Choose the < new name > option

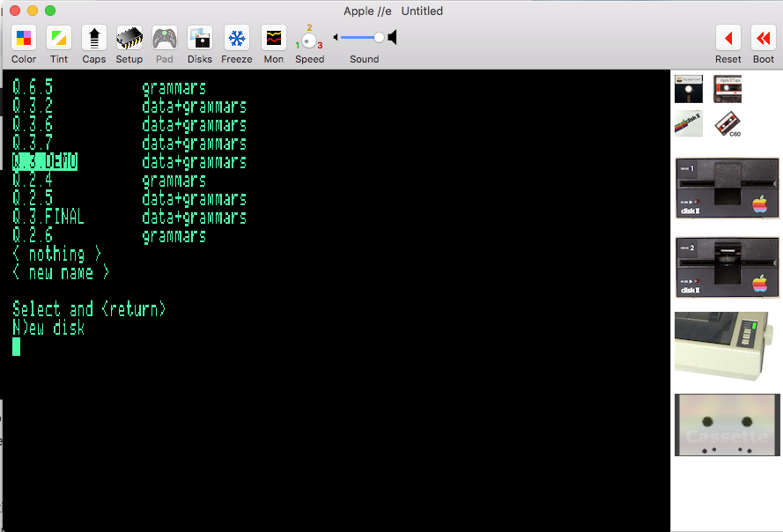[x=61, y=273]
